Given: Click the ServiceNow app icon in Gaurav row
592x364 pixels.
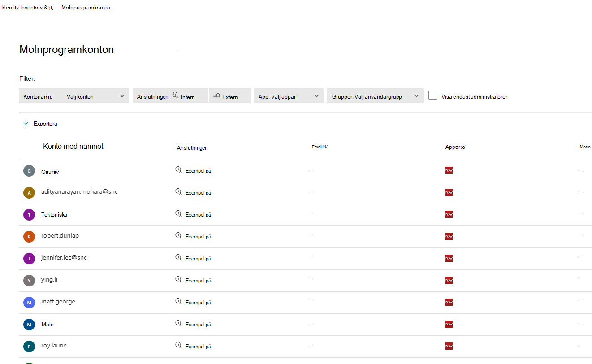Looking at the screenshot, I should pyautogui.click(x=449, y=170).
